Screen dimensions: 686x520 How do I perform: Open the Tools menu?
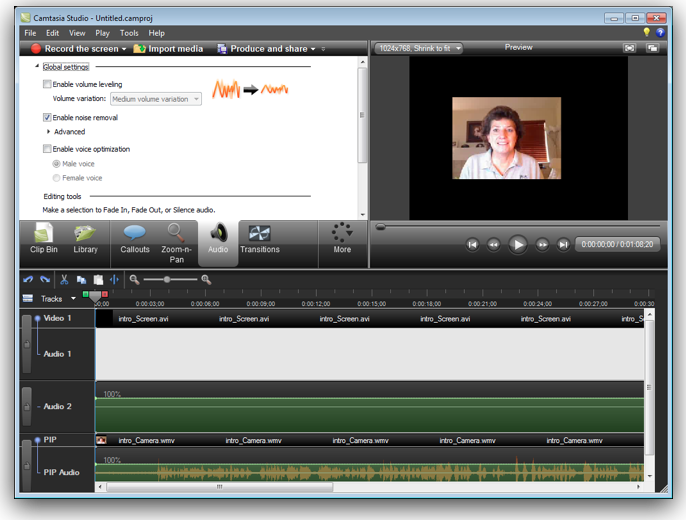coord(129,33)
